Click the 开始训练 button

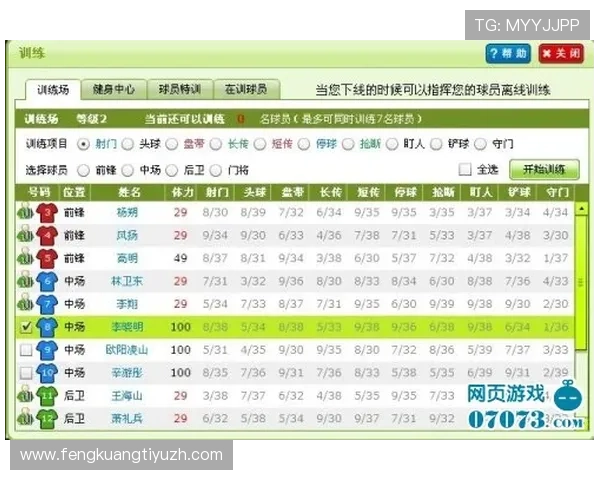tap(544, 170)
